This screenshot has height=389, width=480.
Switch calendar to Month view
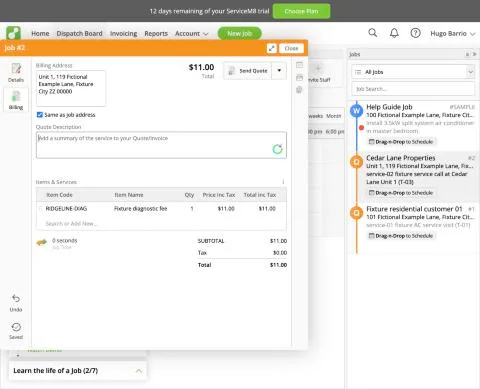(x=333, y=116)
